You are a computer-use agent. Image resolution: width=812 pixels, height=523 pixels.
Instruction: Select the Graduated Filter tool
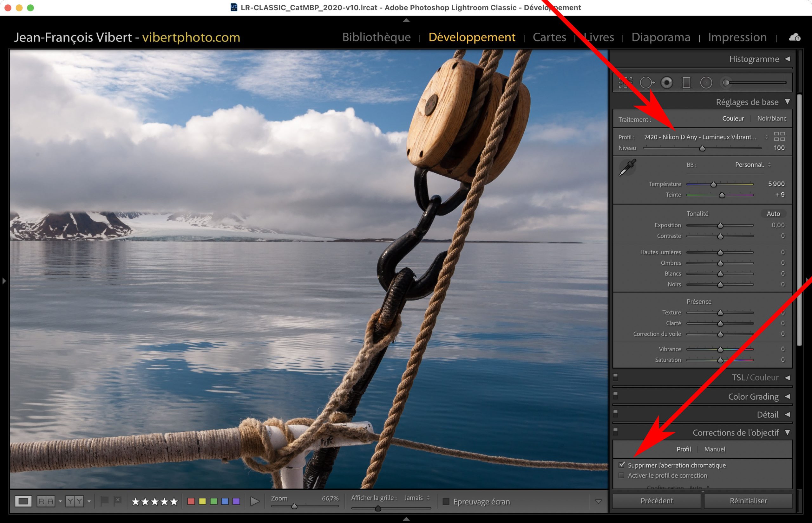686,83
